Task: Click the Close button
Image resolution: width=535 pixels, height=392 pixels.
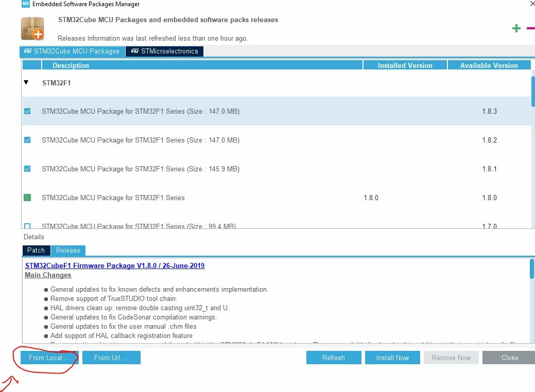Action: [510, 358]
